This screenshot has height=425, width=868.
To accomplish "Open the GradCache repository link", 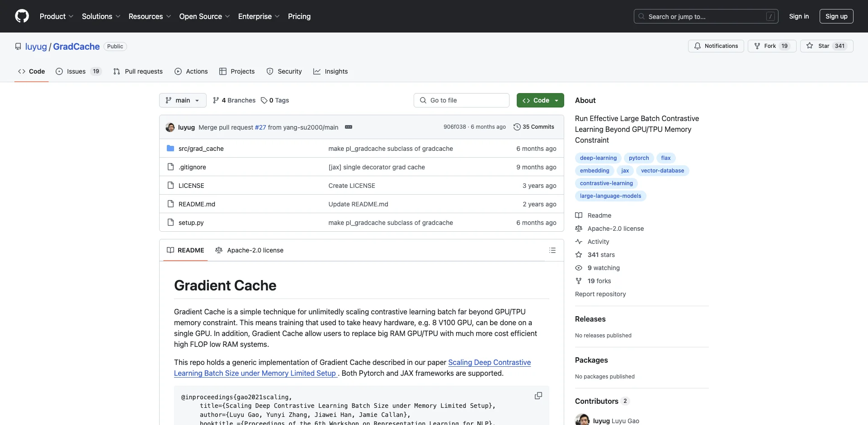I will click(76, 47).
